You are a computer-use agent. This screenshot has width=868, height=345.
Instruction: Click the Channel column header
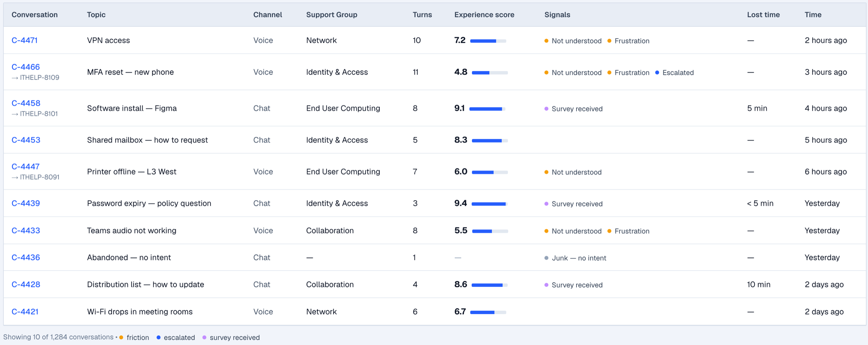pyautogui.click(x=268, y=15)
